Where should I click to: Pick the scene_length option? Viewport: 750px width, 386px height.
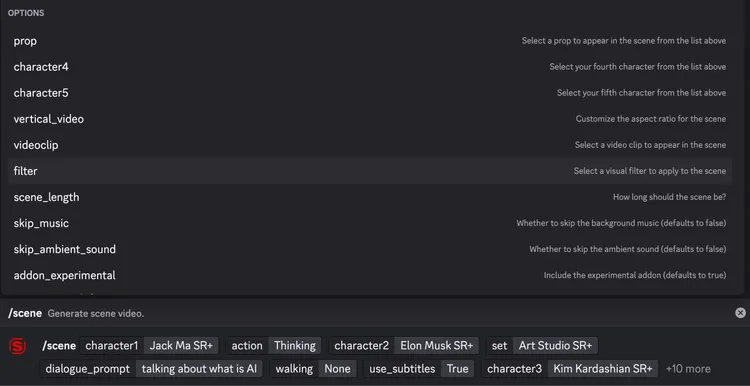[x=370, y=197]
